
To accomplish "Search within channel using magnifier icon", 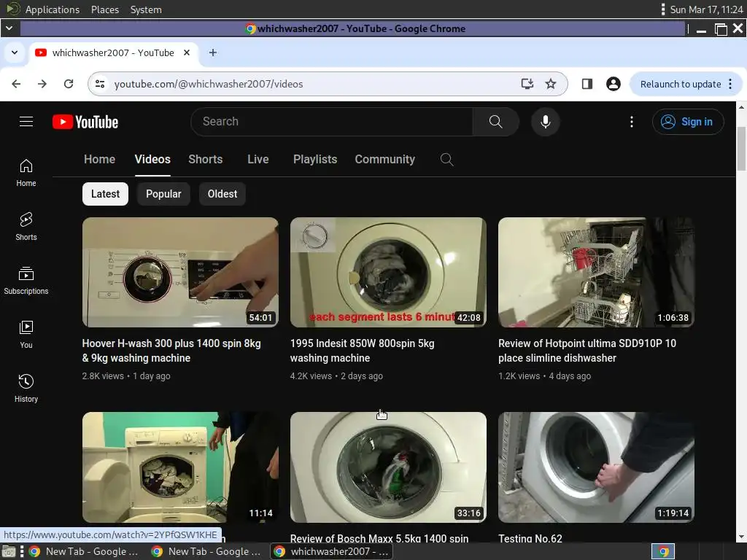I will click(446, 159).
